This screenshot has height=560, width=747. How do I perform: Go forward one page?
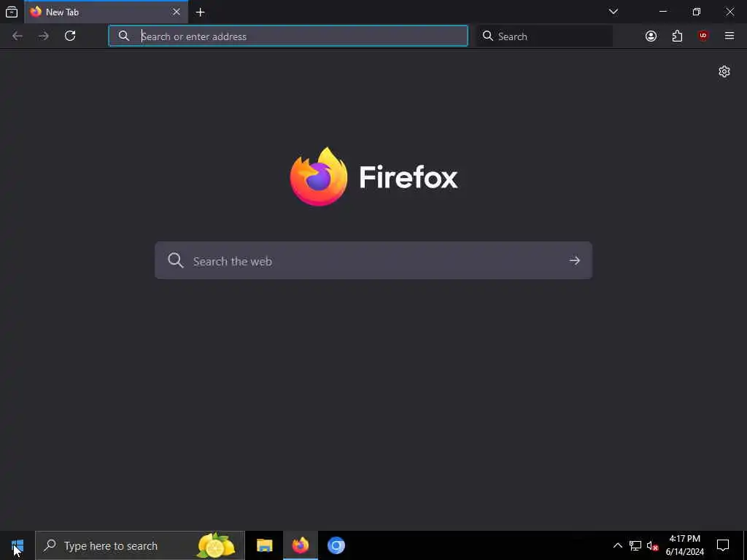tap(44, 36)
